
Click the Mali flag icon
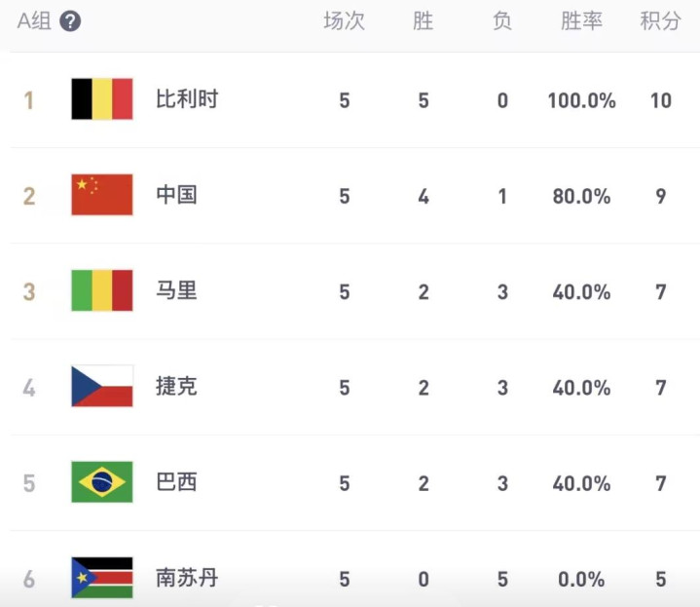pyautogui.click(x=102, y=290)
